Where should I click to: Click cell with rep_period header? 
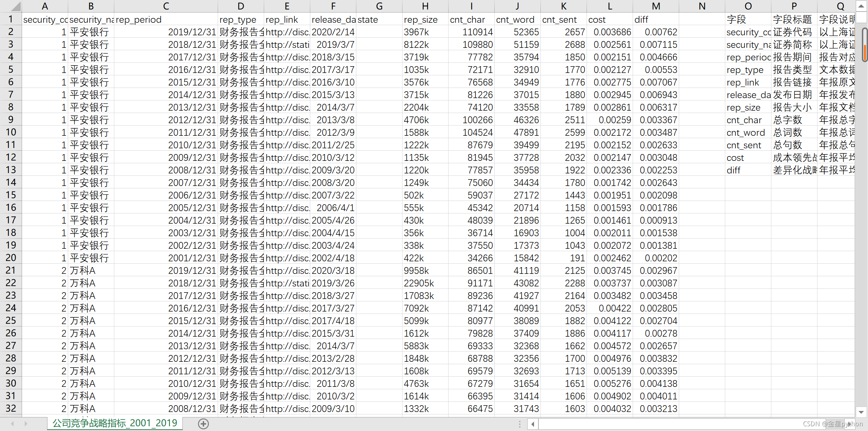(166, 19)
